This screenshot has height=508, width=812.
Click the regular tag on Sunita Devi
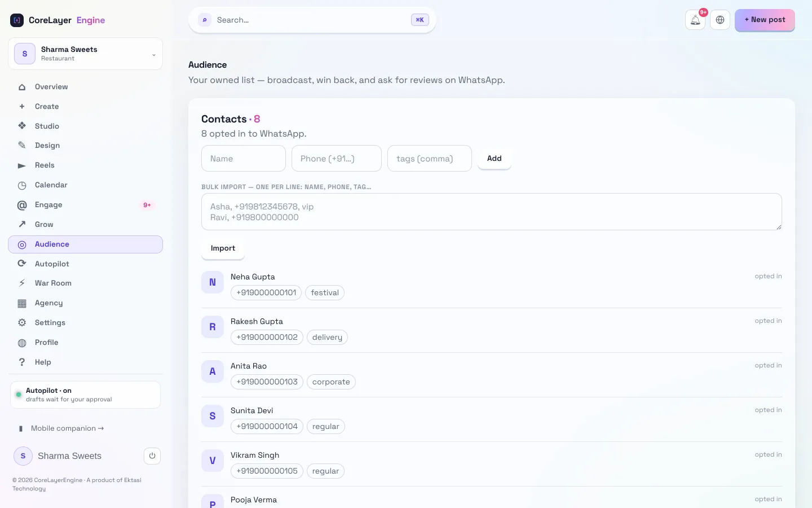tap(326, 427)
